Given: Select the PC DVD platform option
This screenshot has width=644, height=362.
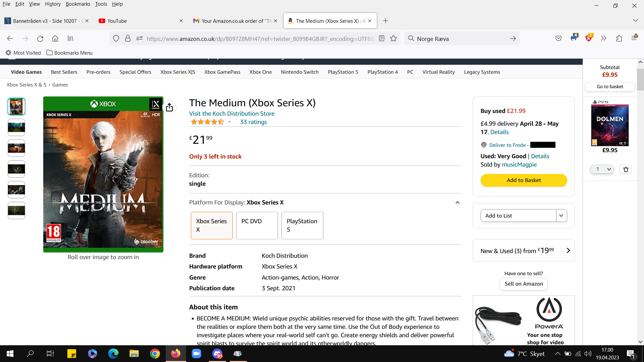Looking at the screenshot, I should pyautogui.click(x=257, y=225).
